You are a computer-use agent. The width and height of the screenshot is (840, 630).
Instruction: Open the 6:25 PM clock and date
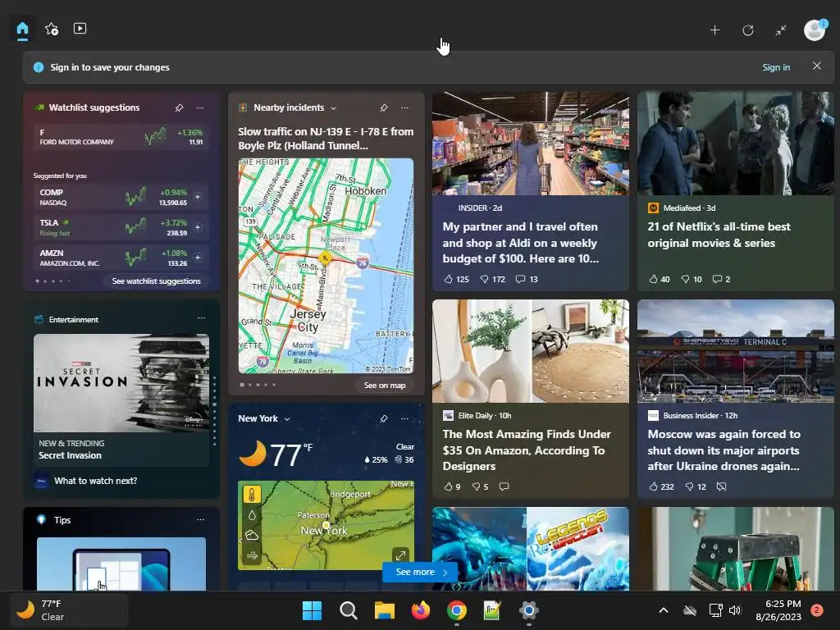(x=778, y=610)
